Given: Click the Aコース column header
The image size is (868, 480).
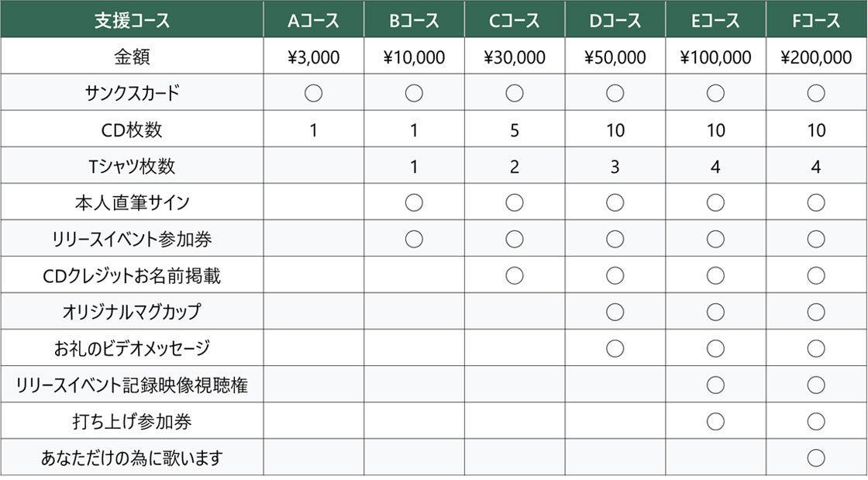Looking at the screenshot, I should (313, 21).
